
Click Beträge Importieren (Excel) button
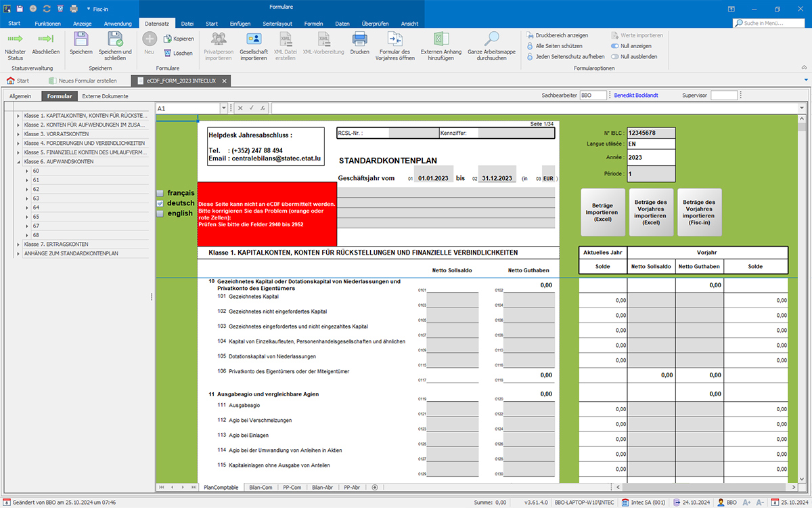[x=602, y=212]
